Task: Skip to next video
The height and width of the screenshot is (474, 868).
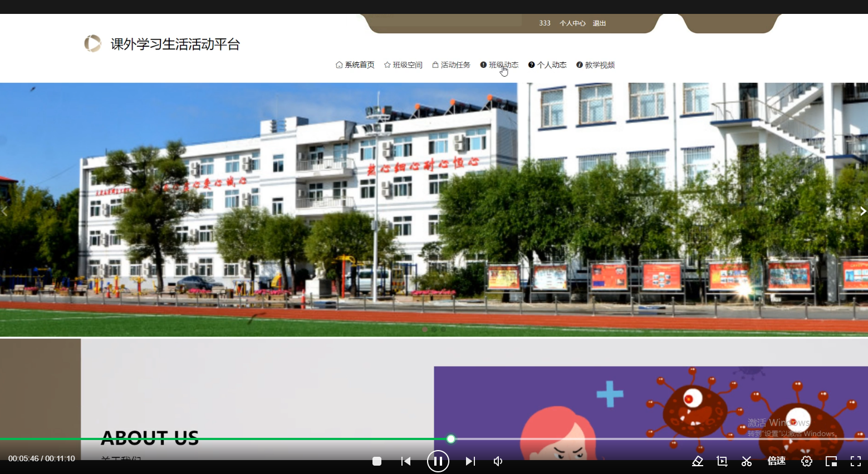Action: [470, 461]
